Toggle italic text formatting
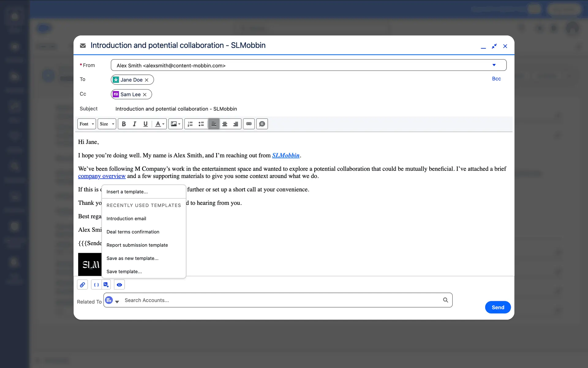Image resolution: width=588 pixels, height=368 pixels. pos(134,124)
